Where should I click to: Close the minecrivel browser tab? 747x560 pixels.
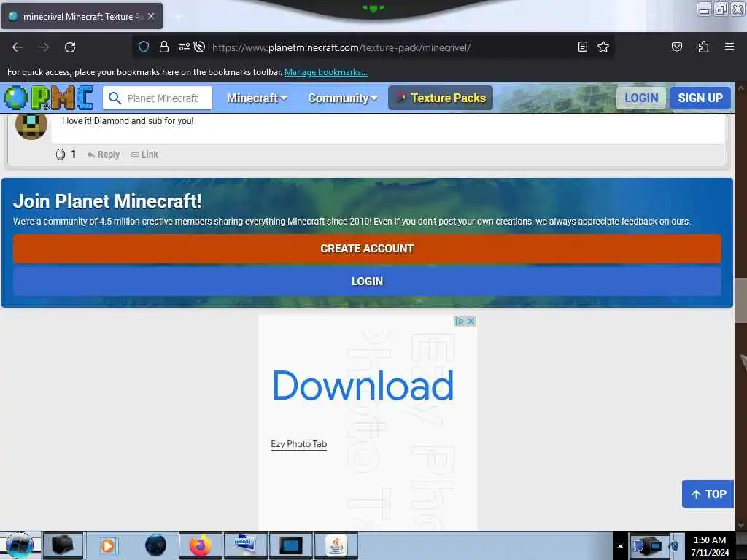tap(151, 16)
